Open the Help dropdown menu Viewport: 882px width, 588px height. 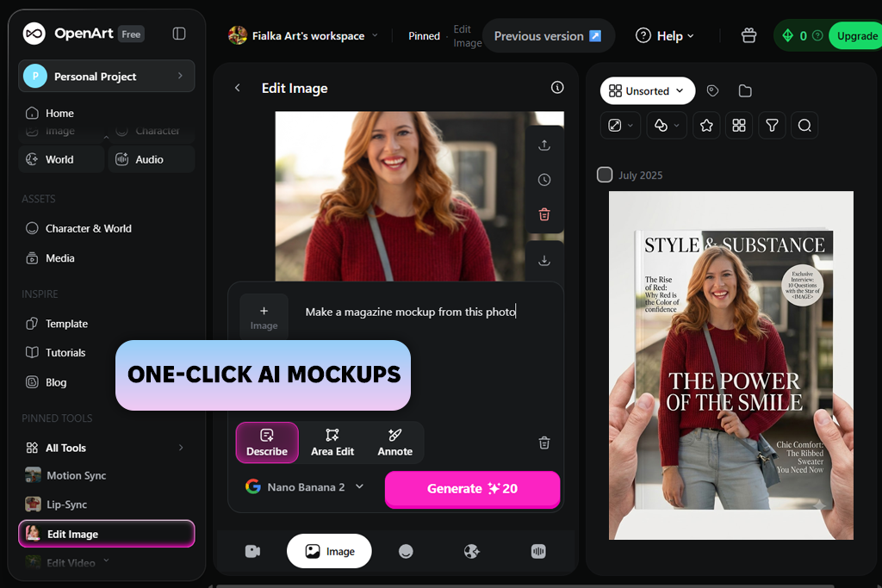pos(664,35)
